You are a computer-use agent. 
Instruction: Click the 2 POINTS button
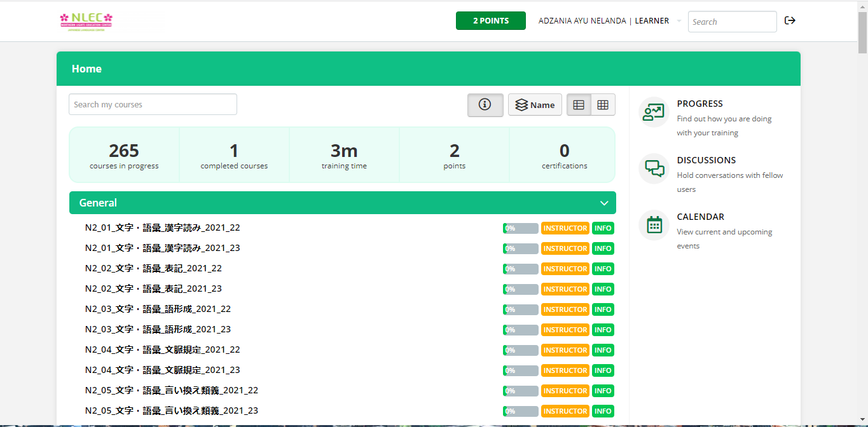(x=490, y=21)
